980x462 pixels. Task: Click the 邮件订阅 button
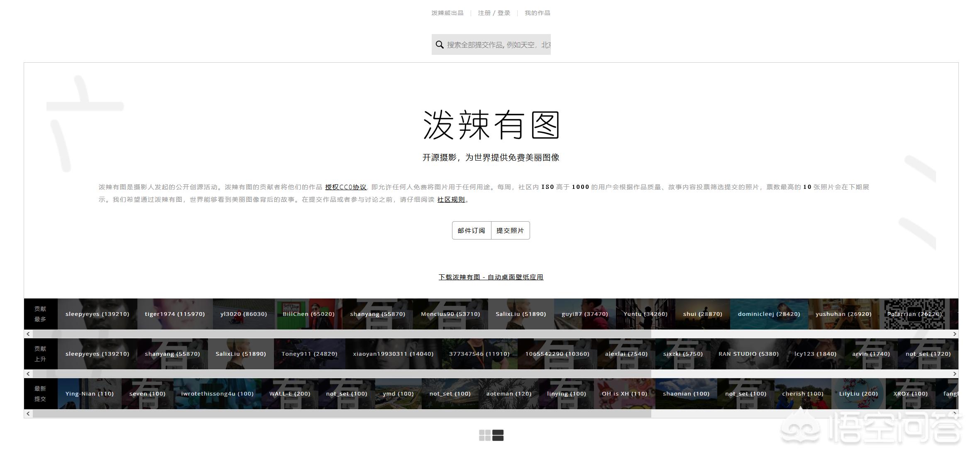tap(471, 230)
